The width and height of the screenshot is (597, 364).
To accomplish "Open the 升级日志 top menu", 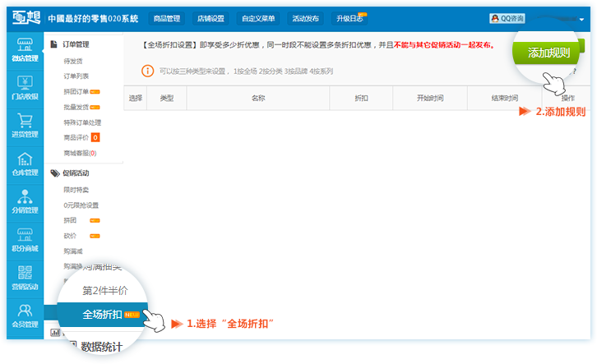I will pos(349,19).
